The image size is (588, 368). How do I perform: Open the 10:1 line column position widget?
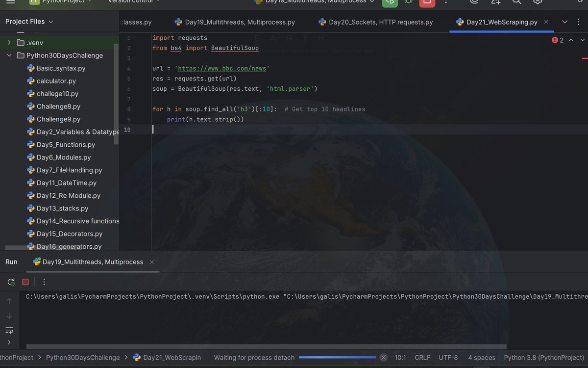[x=400, y=358]
